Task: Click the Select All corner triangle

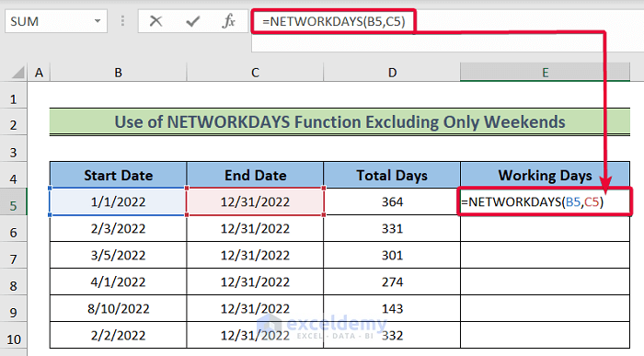Action: click(x=18, y=73)
